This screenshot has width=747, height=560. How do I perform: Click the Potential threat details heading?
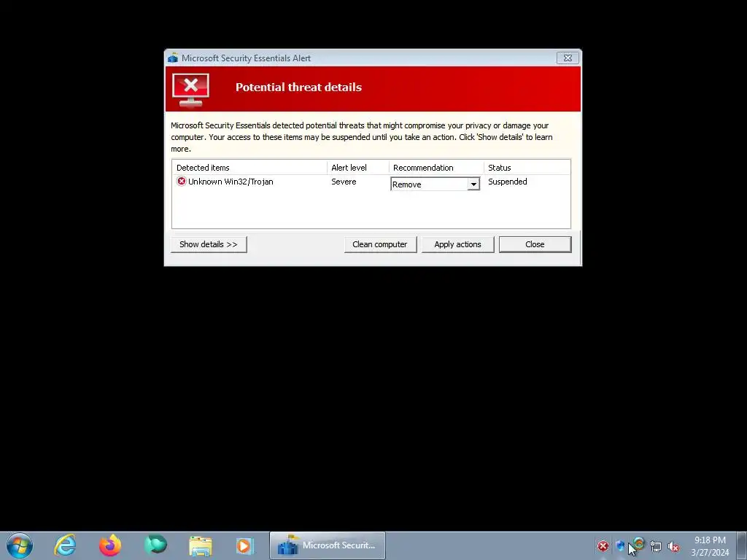click(x=298, y=87)
